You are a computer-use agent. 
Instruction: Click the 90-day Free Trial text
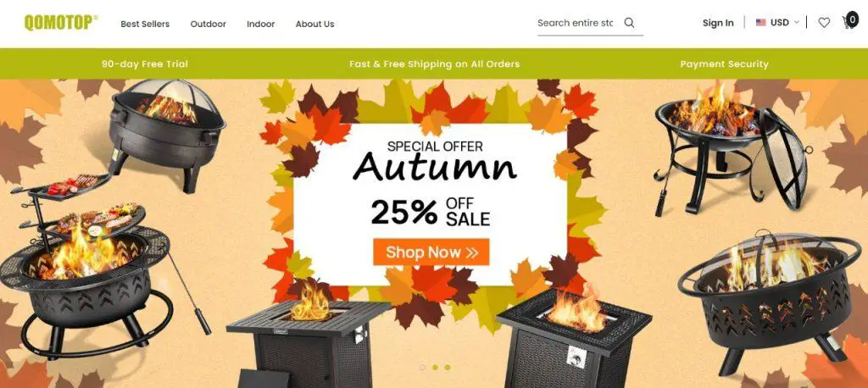point(145,64)
